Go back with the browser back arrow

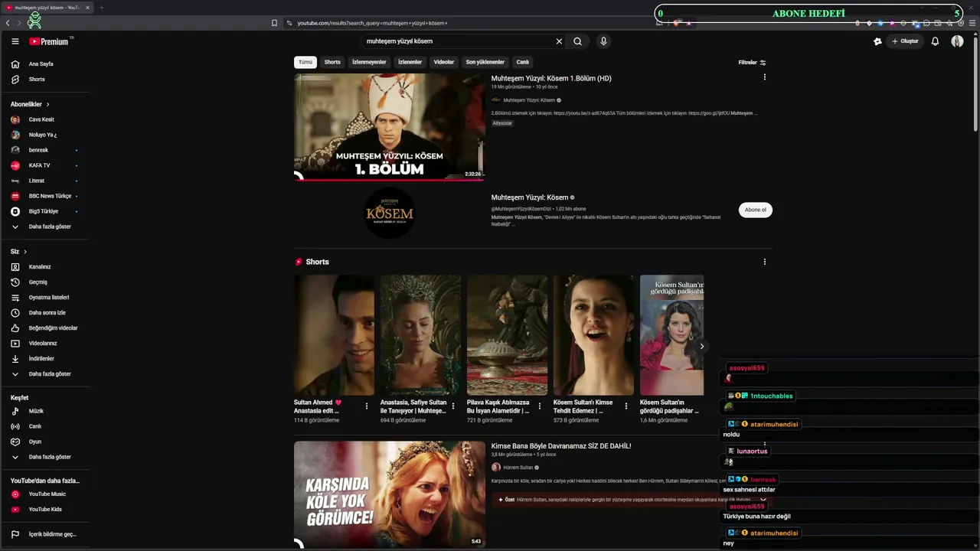click(x=8, y=23)
